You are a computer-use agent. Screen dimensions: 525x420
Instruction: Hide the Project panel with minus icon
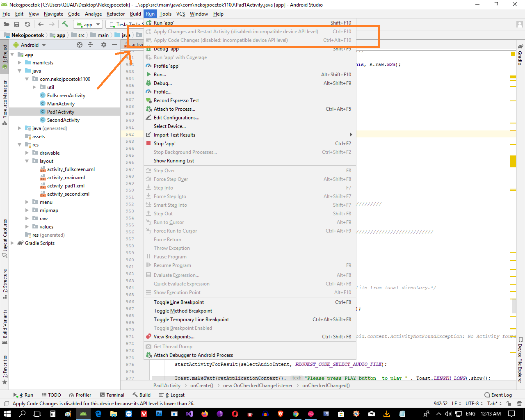[x=114, y=45]
